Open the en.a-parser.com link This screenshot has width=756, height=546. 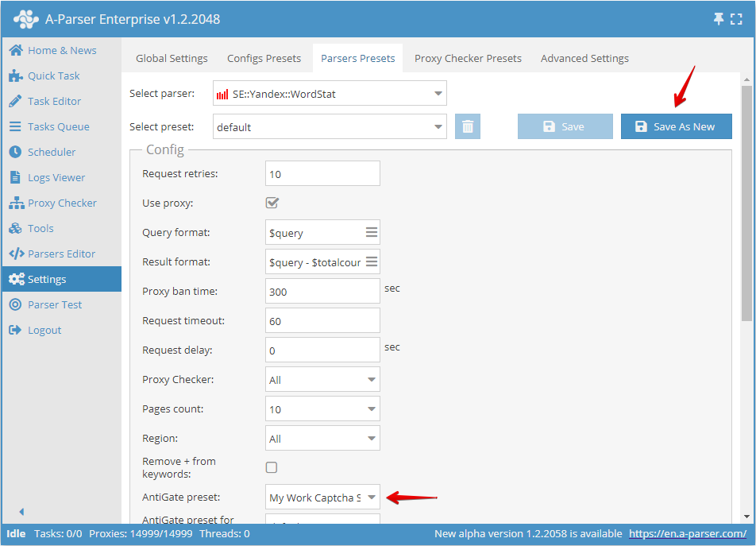point(688,533)
